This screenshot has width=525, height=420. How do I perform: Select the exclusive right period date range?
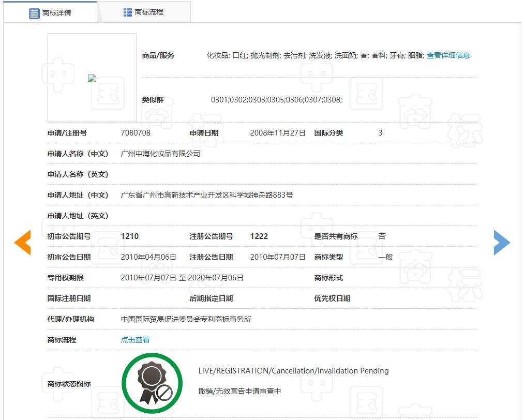pyautogui.click(x=182, y=278)
